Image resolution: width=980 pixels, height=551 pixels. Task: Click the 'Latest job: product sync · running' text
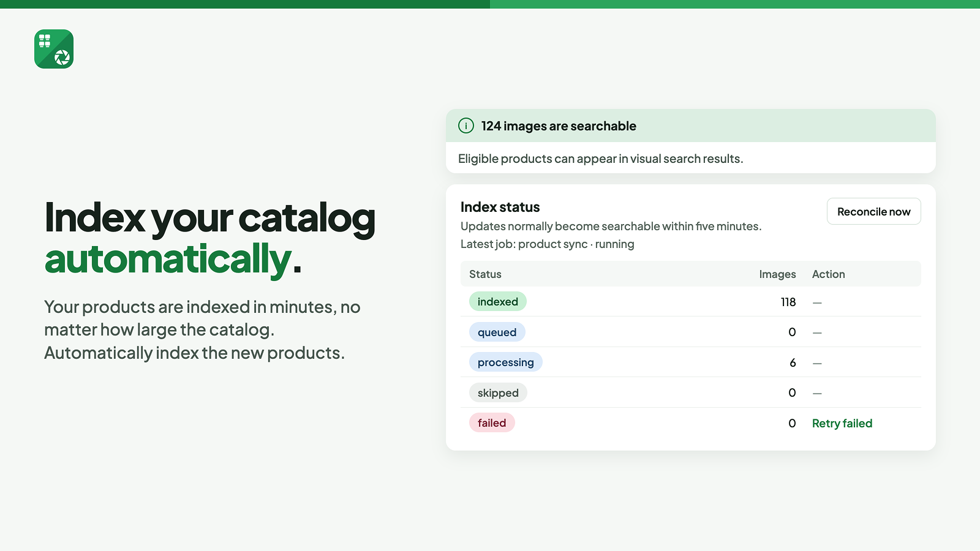547,244
